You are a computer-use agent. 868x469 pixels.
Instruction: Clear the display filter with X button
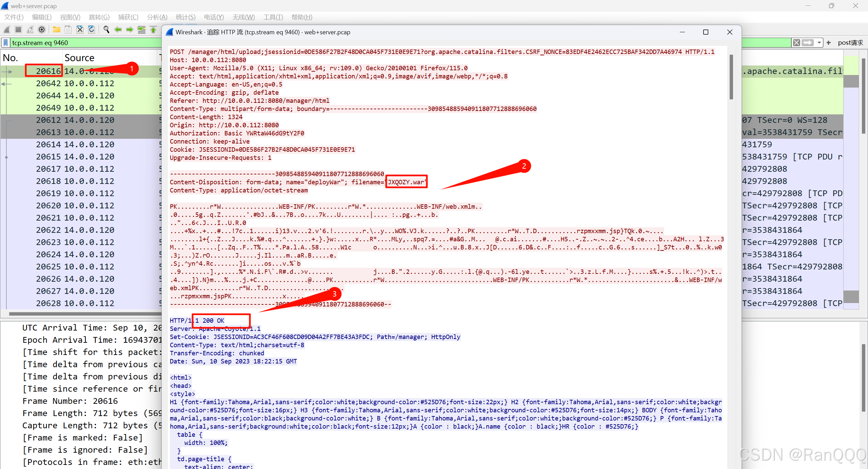(x=796, y=43)
